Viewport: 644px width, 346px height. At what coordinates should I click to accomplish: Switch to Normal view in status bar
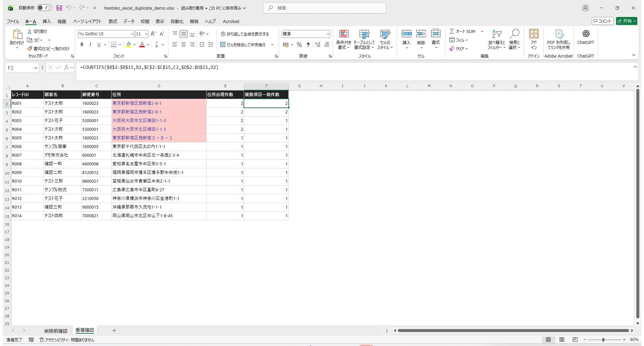(x=548, y=340)
